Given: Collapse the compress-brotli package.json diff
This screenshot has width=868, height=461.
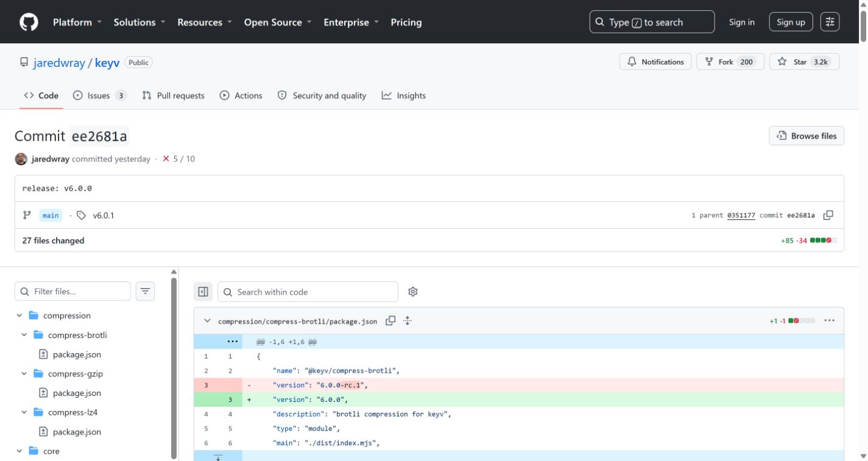Looking at the screenshot, I should (207, 320).
